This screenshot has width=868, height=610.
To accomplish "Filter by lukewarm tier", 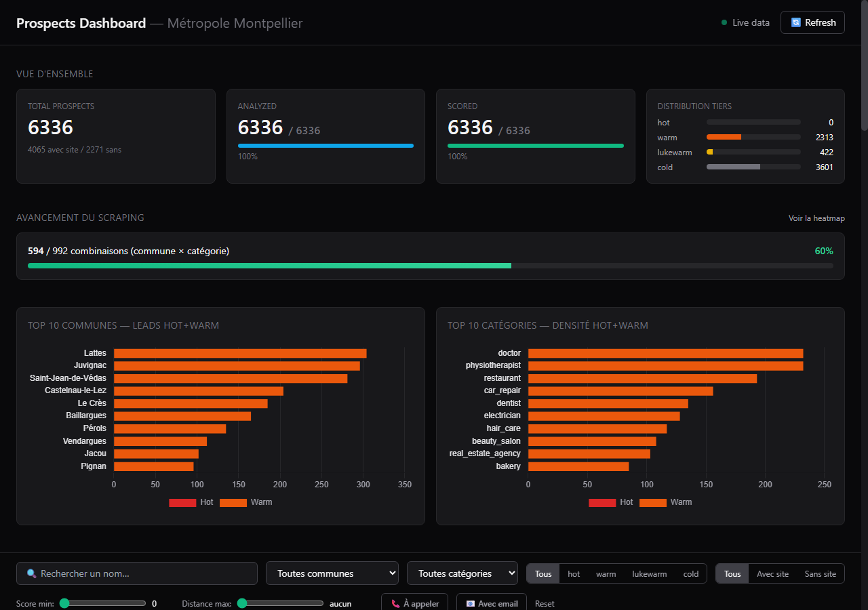I will pyautogui.click(x=650, y=573).
